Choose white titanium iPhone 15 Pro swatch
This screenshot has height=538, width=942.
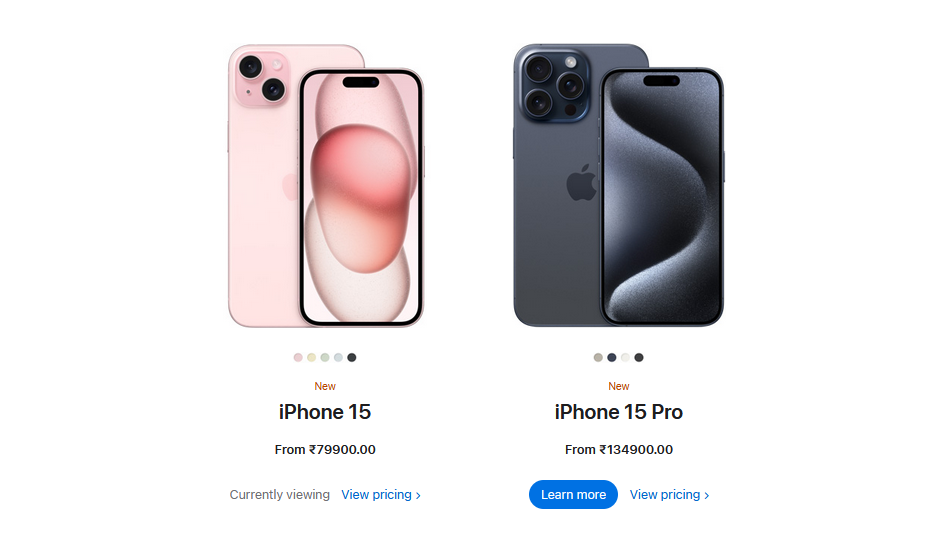pos(625,357)
